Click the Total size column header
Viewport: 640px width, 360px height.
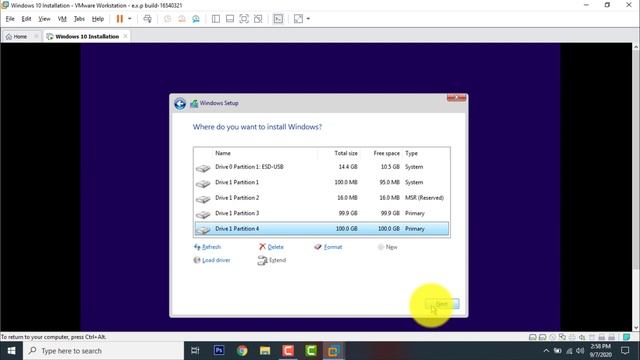click(346, 153)
